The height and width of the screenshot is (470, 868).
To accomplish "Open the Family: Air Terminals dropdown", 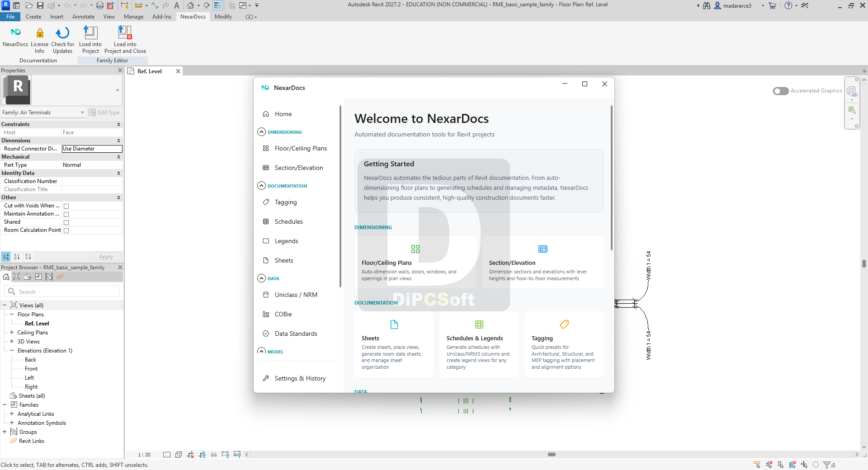I will tap(43, 113).
